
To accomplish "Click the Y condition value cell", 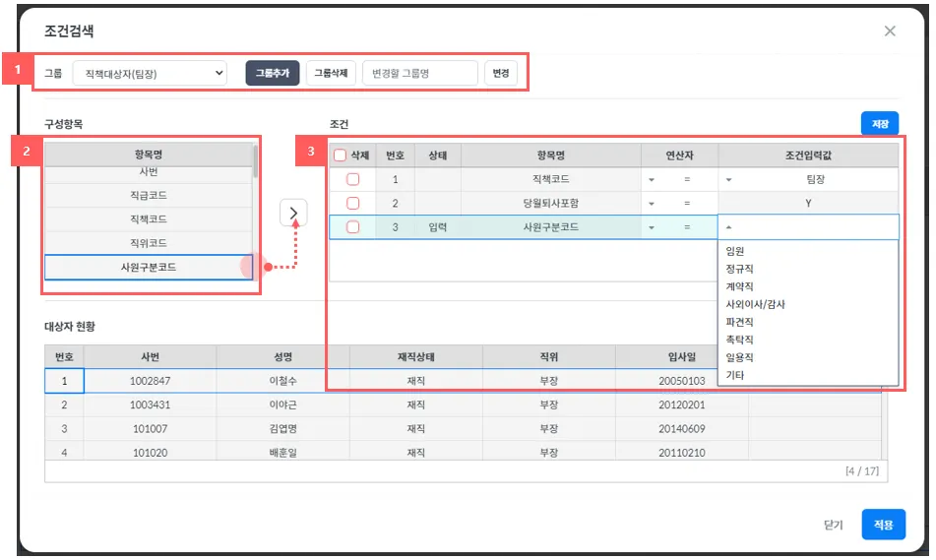I will 808,203.
